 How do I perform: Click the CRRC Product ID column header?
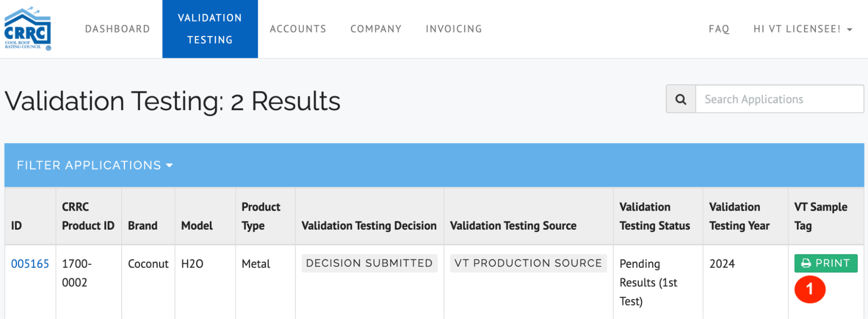pyautogui.click(x=88, y=216)
